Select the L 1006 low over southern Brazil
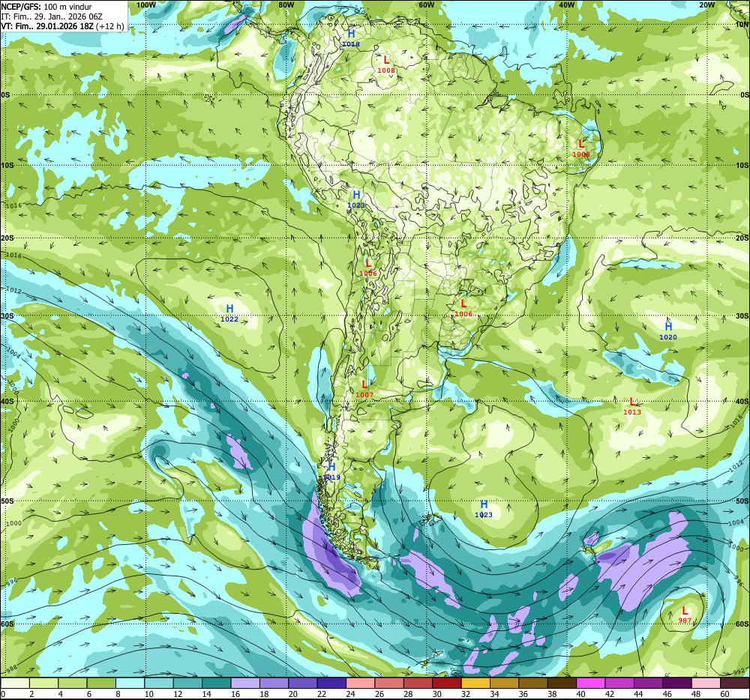 coord(463,308)
